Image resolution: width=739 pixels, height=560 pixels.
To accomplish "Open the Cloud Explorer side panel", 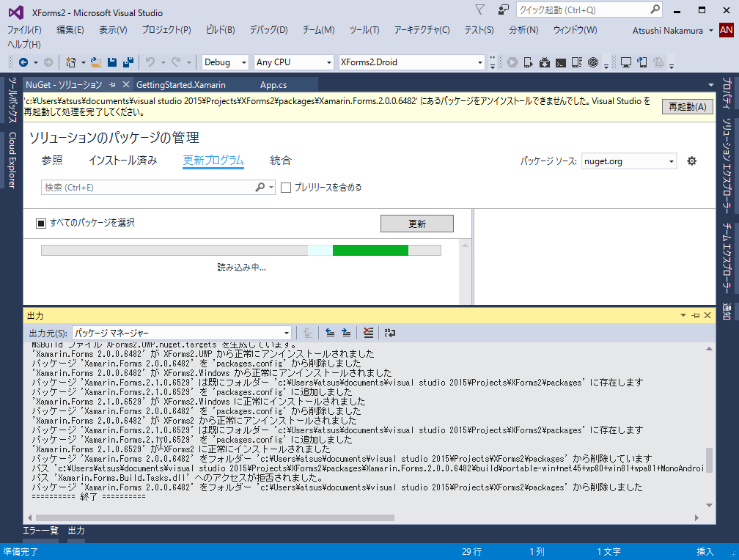I will point(12,160).
